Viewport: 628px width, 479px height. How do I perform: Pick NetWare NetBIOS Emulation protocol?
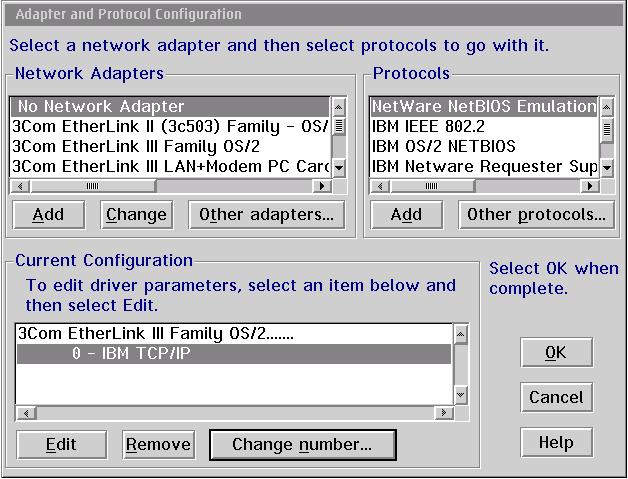tap(483, 106)
